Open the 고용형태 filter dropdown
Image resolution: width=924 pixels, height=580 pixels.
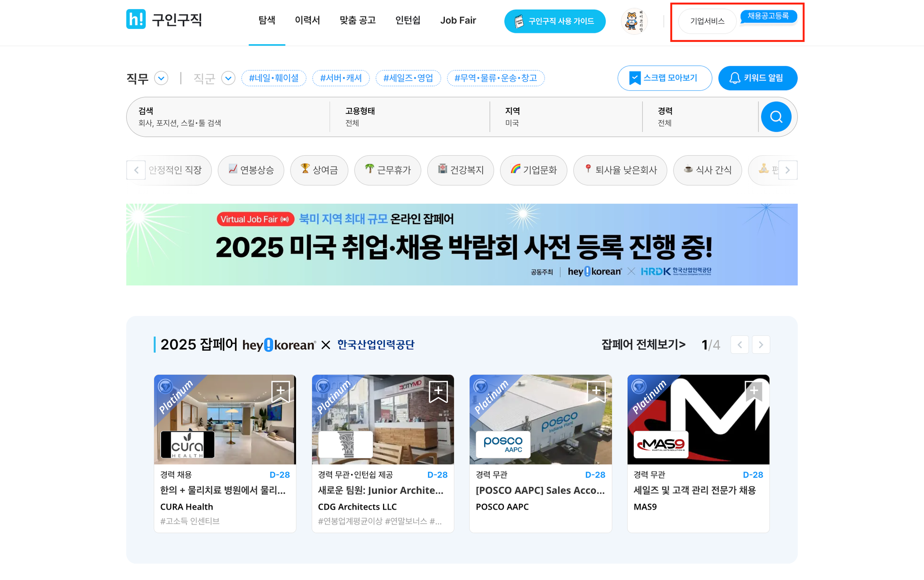(410, 117)
